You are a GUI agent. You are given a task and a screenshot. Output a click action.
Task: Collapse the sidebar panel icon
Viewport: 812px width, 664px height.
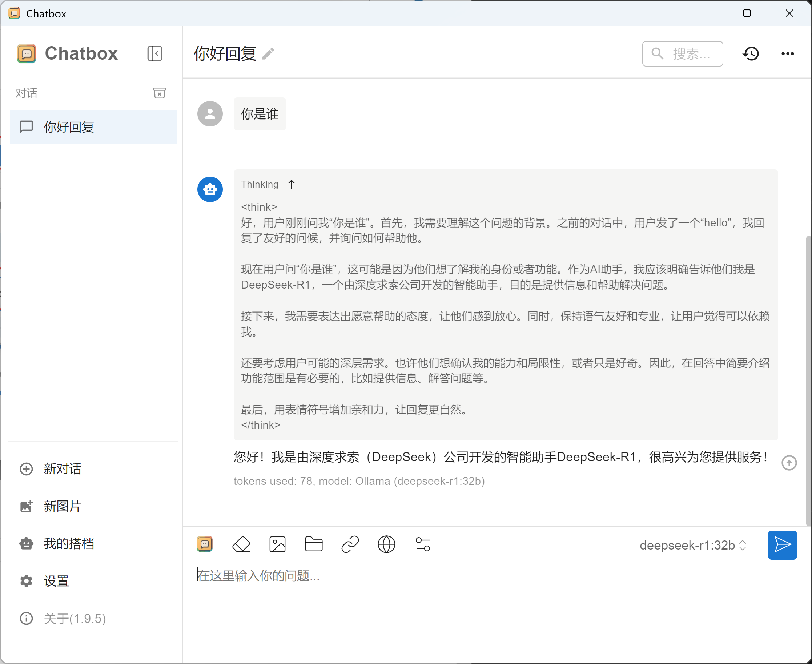pos(154,53)
